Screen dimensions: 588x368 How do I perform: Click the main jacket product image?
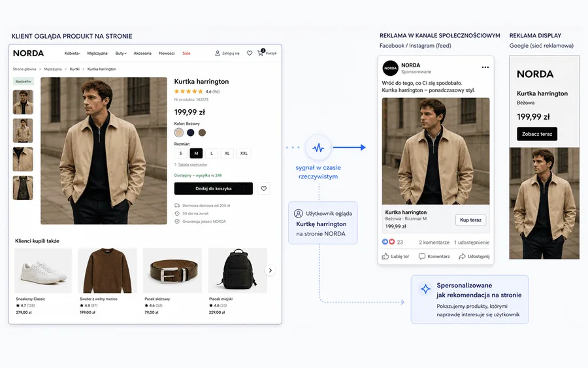104,151
